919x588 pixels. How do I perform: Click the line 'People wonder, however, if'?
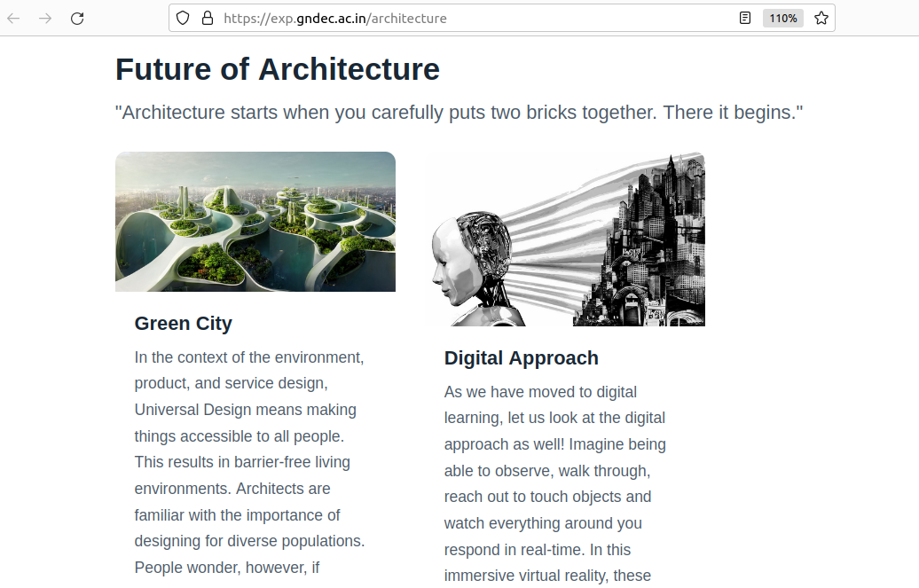(x=227, y=568)
